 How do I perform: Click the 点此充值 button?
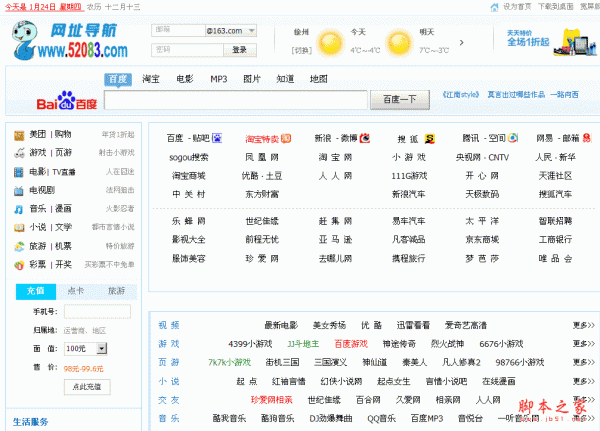coord(87,387)
